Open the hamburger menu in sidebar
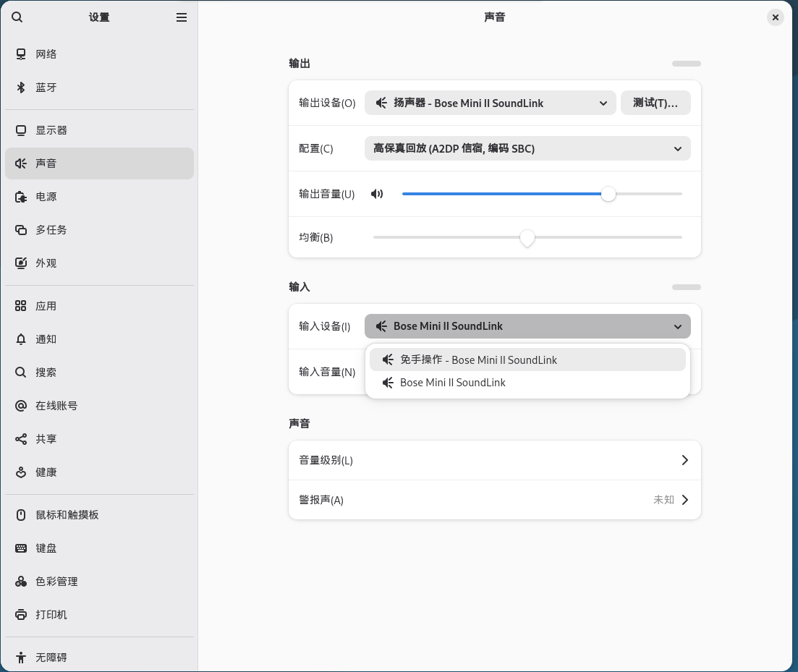 [181, 17]
